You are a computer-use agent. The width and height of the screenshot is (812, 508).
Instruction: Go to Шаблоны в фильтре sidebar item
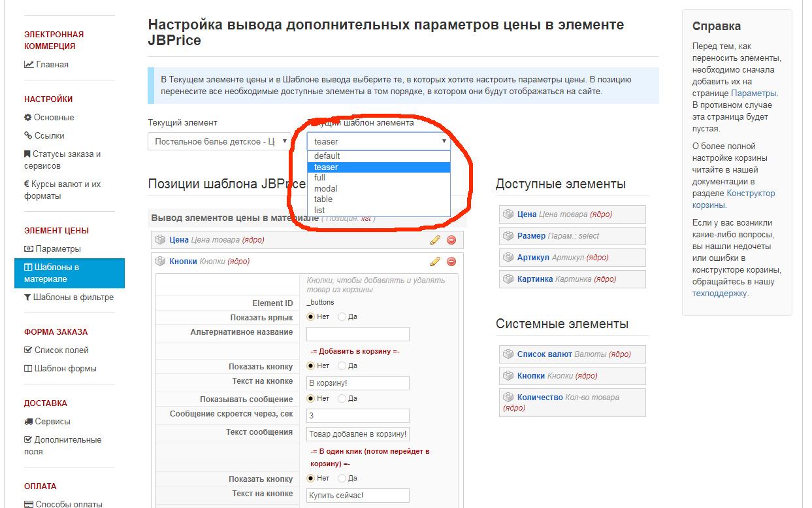point(73,297)
